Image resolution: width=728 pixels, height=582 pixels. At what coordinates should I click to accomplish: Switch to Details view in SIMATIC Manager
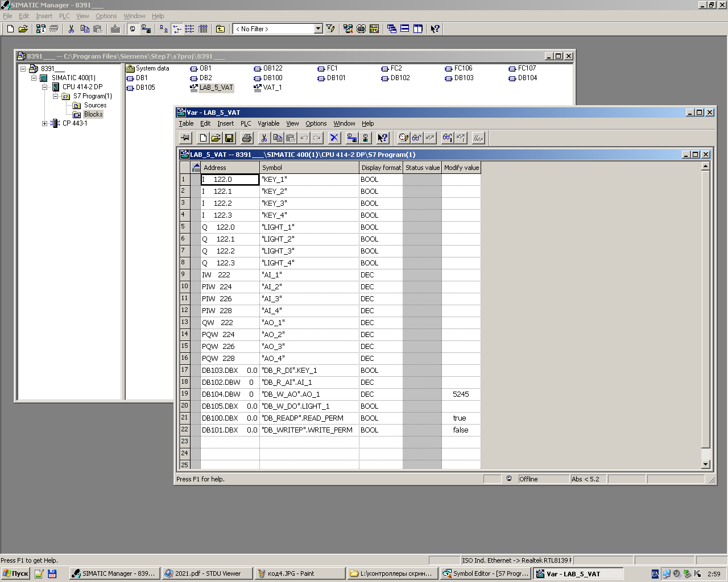coord(203,29)
